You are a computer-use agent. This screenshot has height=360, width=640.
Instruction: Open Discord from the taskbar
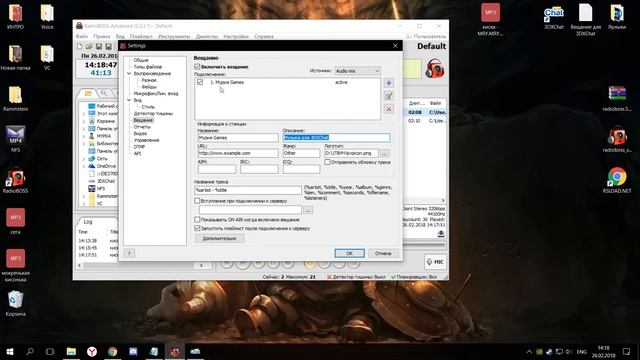coord(133,351)
